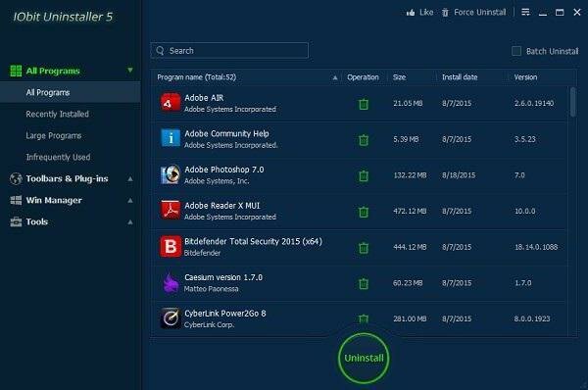588x390 pixels.
Task: Select the Bitdefender red B icon
Action: point(171,246)
